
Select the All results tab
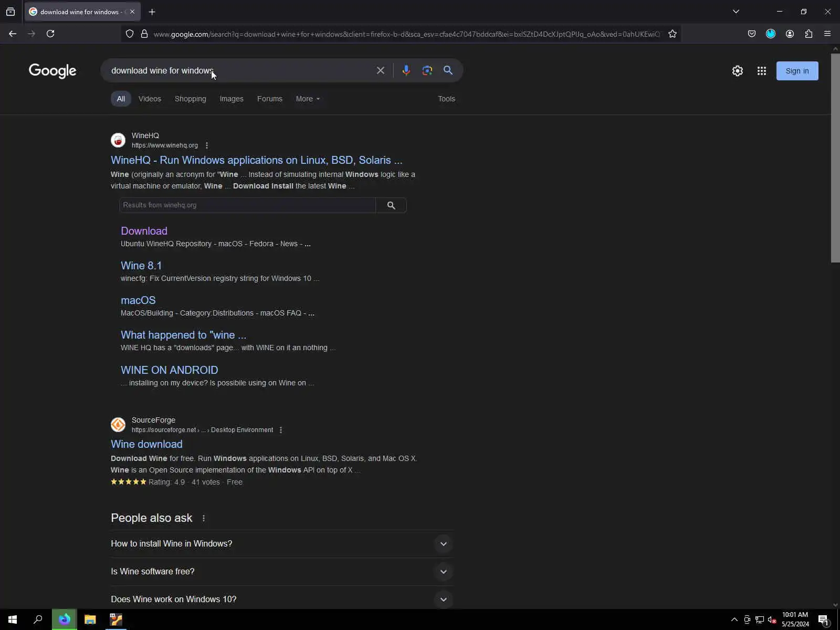(121, 99)
